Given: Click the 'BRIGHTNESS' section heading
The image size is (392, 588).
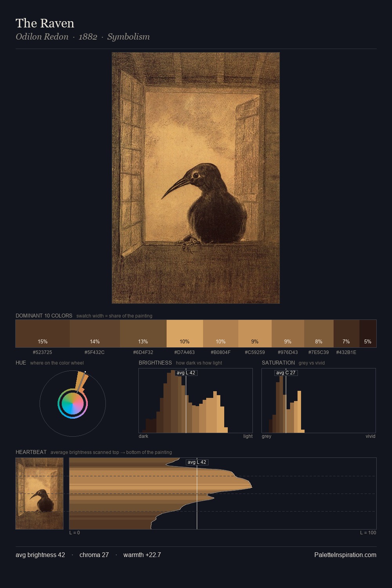Looking at the screenshot, I should (155, 363).
